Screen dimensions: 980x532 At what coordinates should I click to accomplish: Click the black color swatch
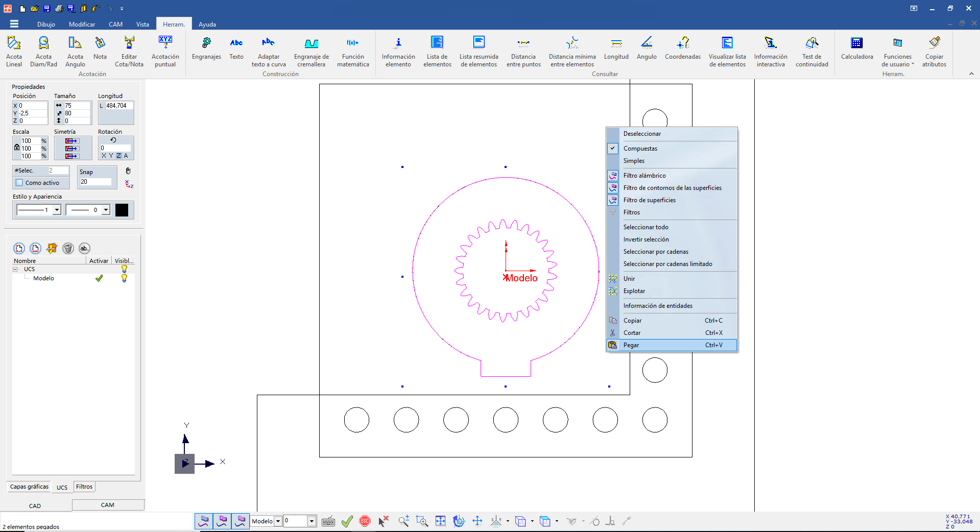(x=122, y=210)
